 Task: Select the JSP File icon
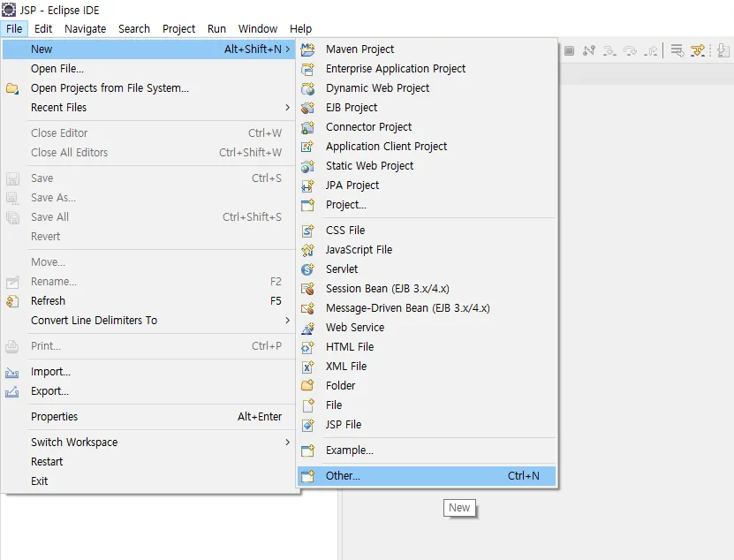click(x=307, y=425)
